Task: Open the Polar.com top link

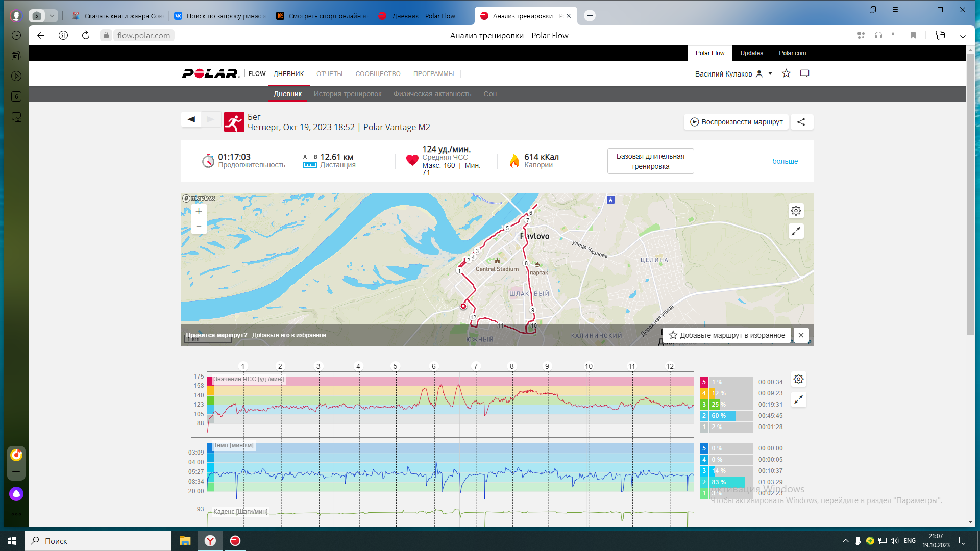Action: point(793,53)
